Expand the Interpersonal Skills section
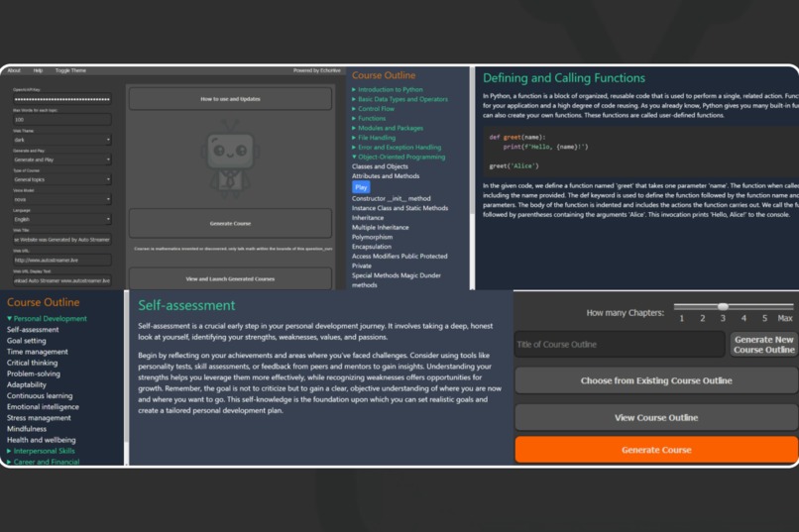Image resolution: width=799 pixels, height=532 pixels. (x=41, y=451)
